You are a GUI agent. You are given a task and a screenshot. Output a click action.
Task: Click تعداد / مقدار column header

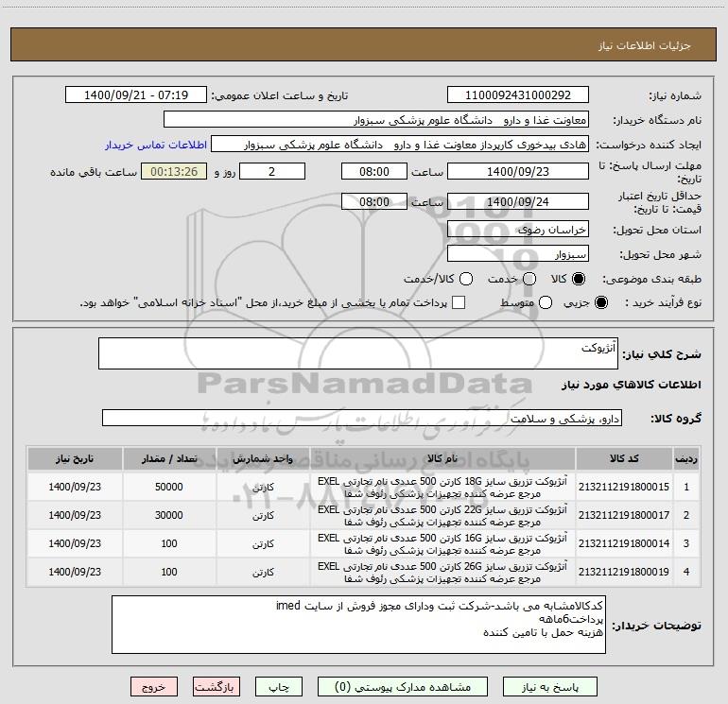tap(169, 458)
